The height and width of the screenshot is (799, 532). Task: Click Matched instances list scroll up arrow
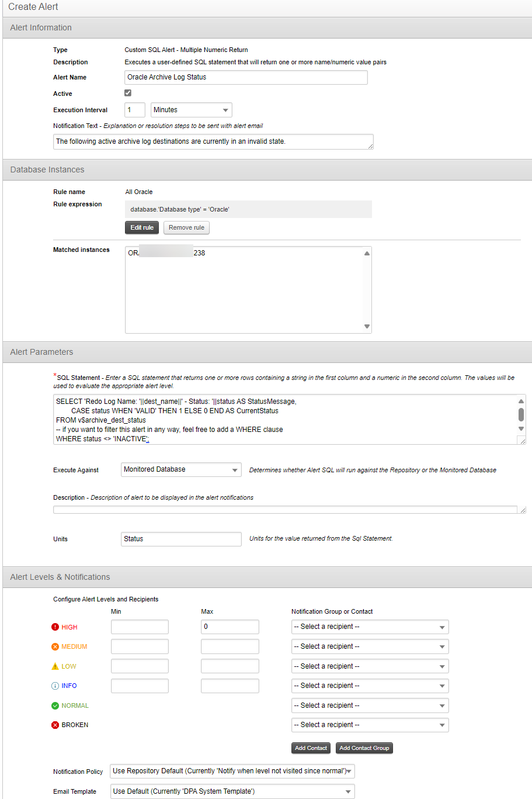click(x=367, y=253)
